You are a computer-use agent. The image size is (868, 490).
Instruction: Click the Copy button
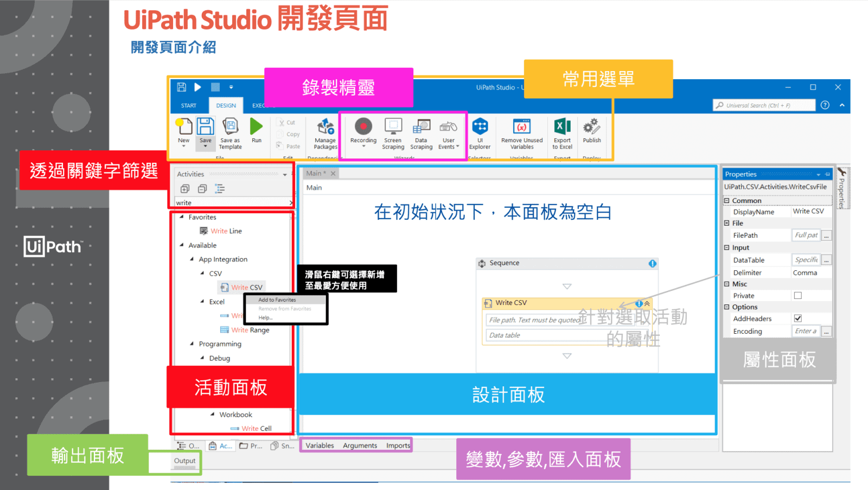(x=288, y=134)
